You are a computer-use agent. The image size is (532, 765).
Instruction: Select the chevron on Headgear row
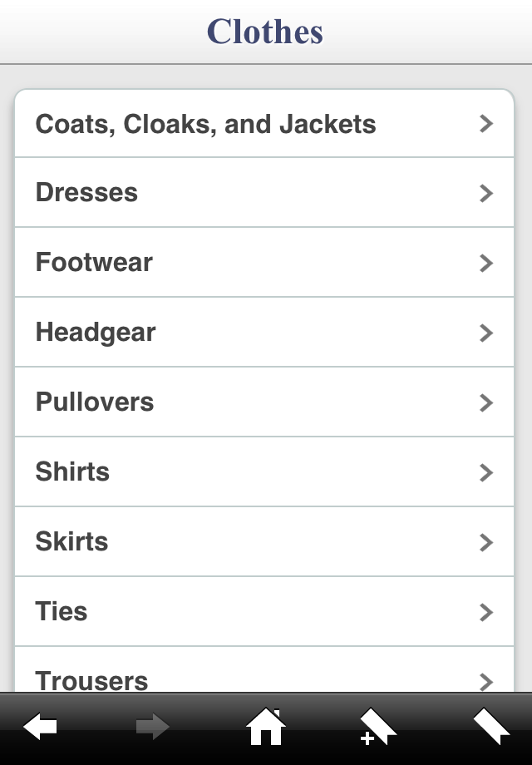point(486,333)
